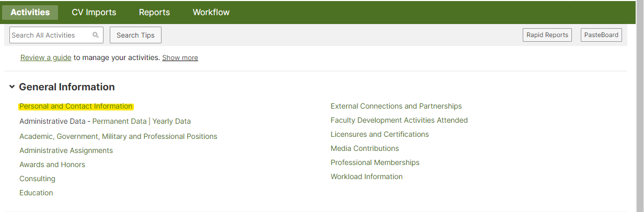Viewport: 644px width, 212px height.
Task: Open Workload Information
Action: pos(366,176)
